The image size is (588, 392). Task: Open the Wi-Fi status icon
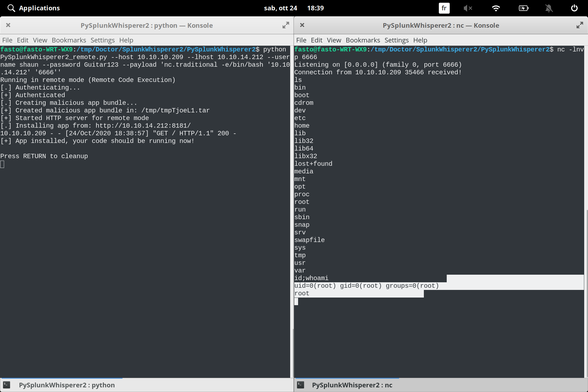pos(496,8)
